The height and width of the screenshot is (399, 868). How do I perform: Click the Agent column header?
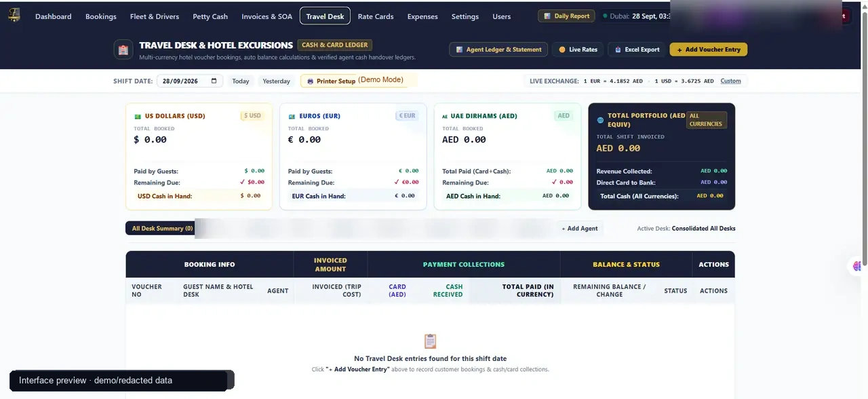pos(277,290)
